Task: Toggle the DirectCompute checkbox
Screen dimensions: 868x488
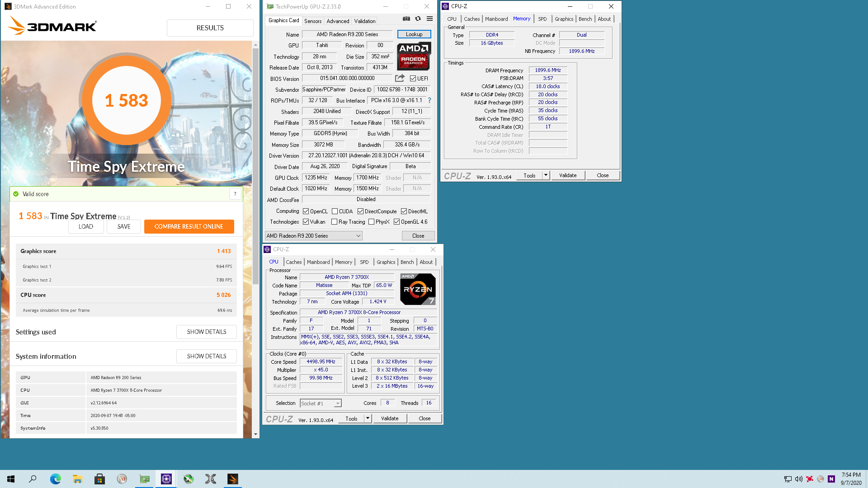Action: click(360, 211)
